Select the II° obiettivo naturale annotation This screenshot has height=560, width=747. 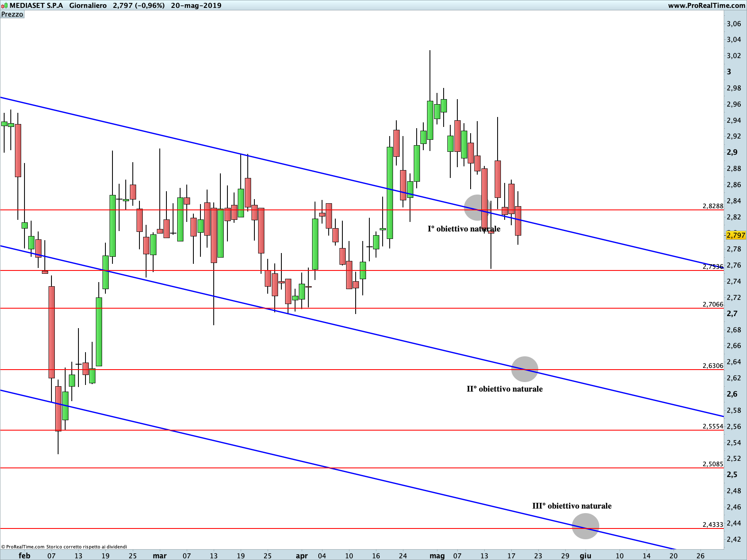(x=505, y=389)
